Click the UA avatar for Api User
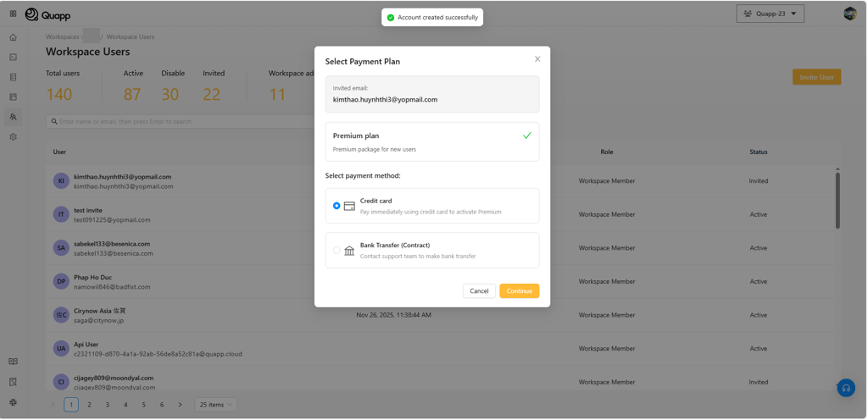The height and width of the screenshot is (420, 868). click(61, 348)
